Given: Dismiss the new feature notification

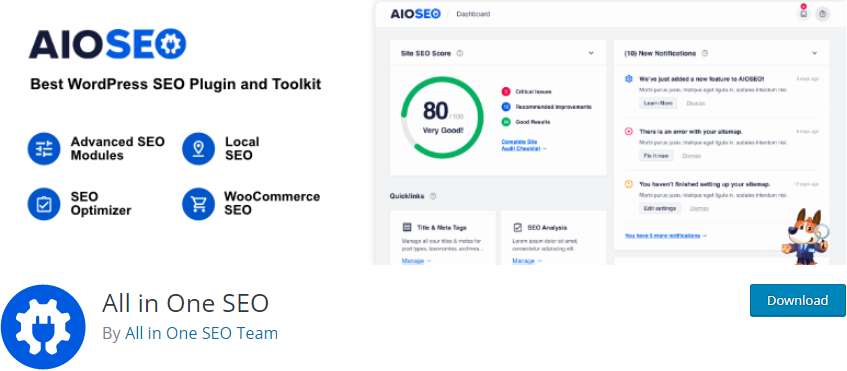Looking at the screenshot, I should click(696, 103).
